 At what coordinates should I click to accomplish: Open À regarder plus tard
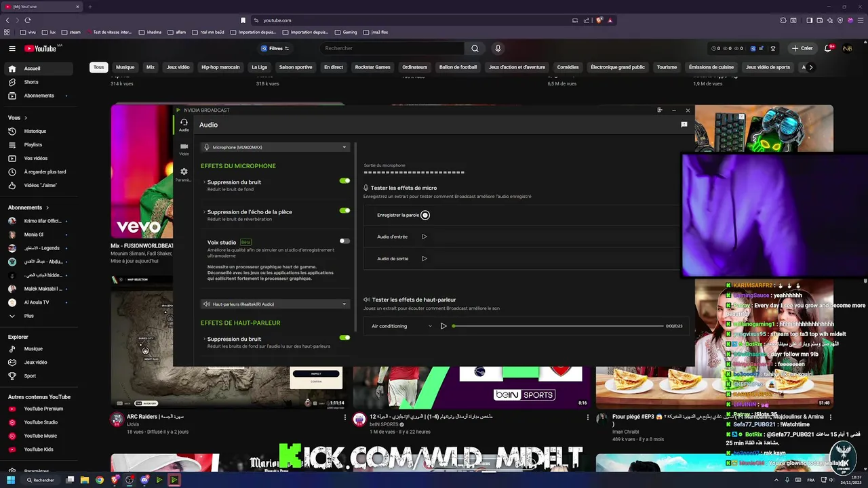(x=39, y=171)
